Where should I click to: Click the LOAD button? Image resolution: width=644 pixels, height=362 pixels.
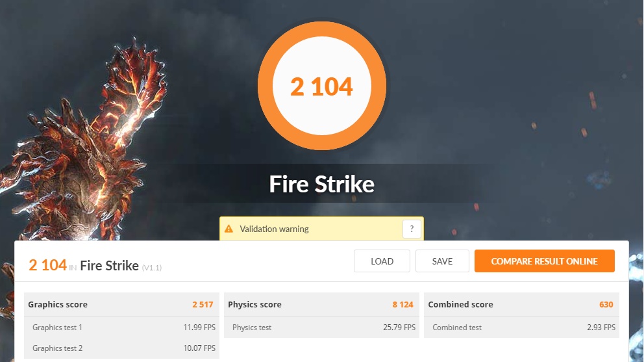point(382,261)
